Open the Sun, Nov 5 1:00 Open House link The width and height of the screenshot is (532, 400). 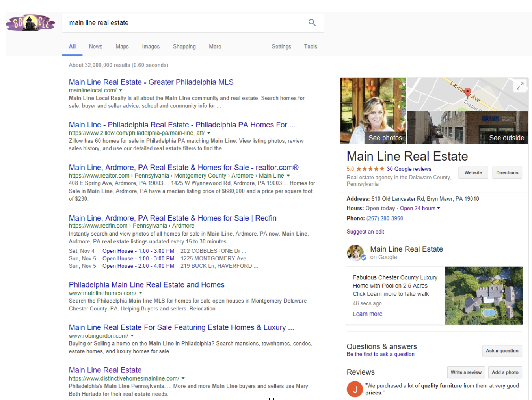(138, 258)
